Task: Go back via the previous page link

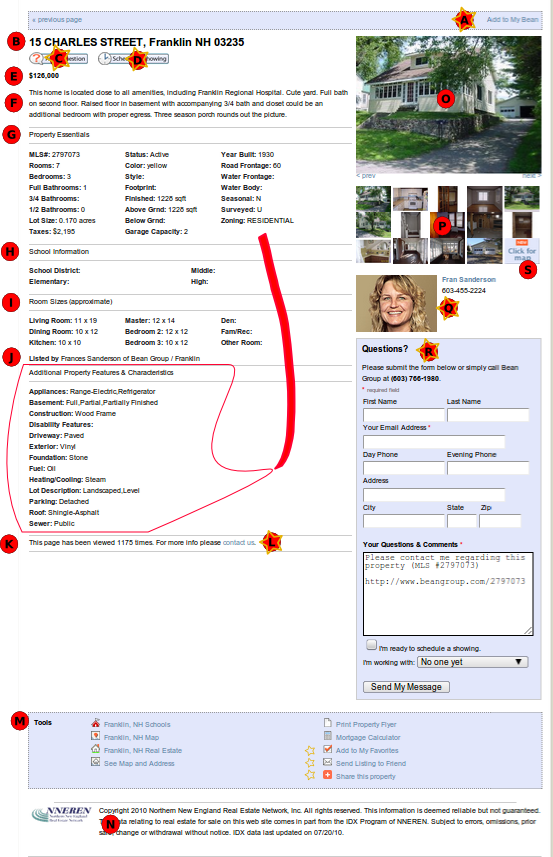Action: [57, 20]
